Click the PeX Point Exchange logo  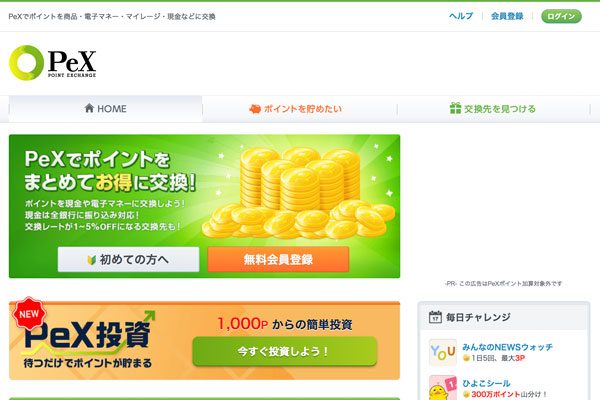(x=52, y=63)
